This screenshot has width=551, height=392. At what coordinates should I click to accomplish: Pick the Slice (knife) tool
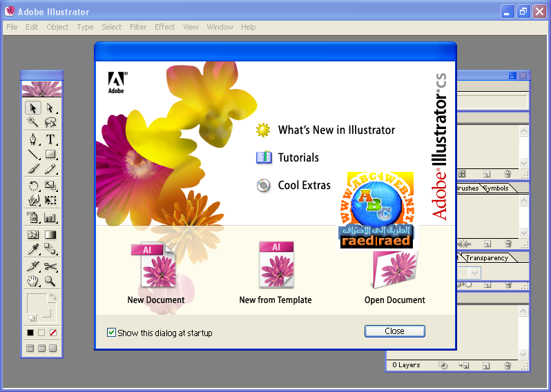coord(33,266)
